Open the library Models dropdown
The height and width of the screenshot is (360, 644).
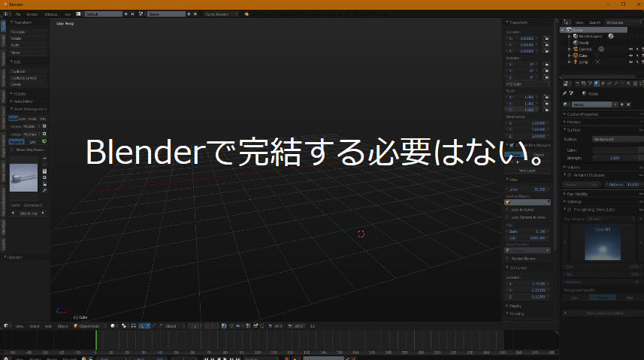(32, 126)
